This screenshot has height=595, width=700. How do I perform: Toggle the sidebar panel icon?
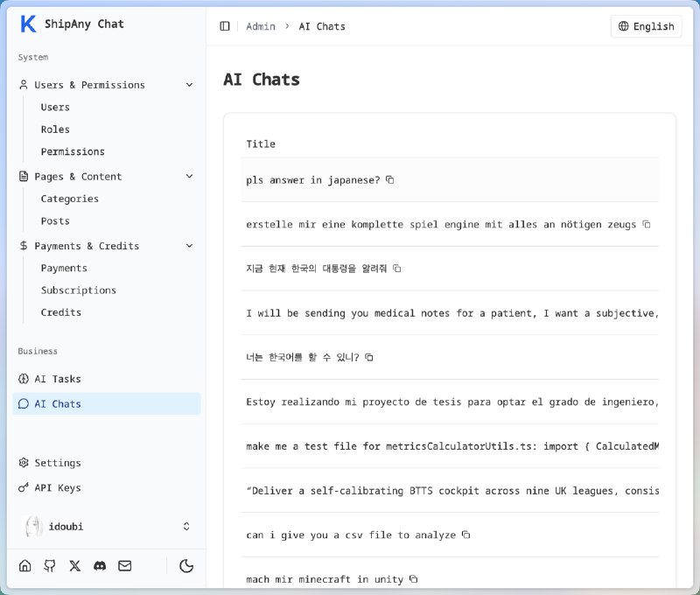pyautogui.click(x=225, y=26)
